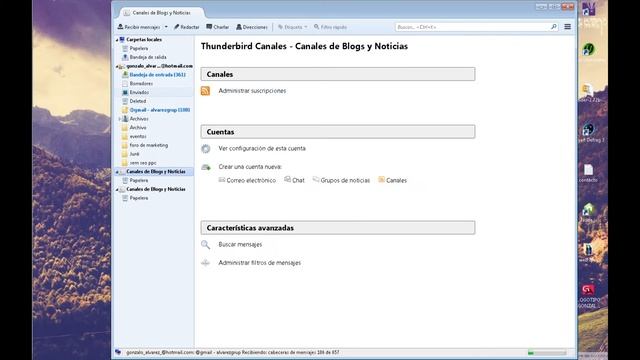Expand the Archives folder

click(x=120, y=119)
